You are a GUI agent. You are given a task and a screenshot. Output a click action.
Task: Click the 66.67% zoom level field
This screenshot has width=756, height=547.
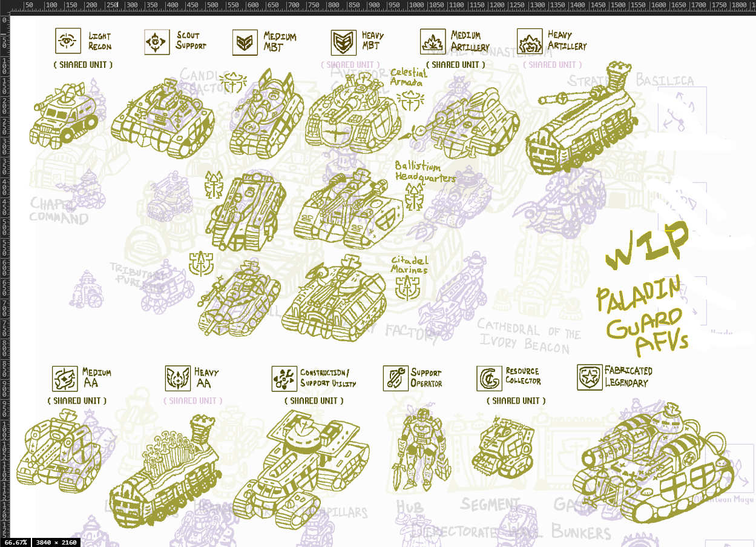16,542
